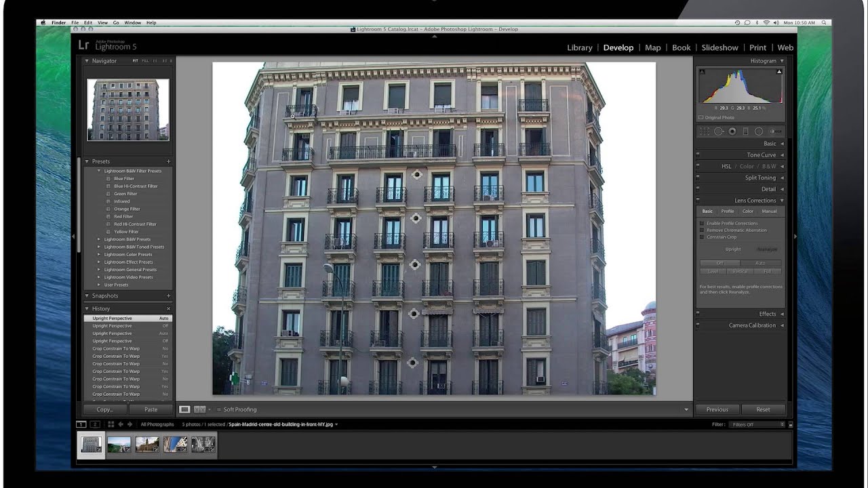Screen dimensions: 868x488
Task: Check Original Photo under Histogram
Action: click(701, 117)
